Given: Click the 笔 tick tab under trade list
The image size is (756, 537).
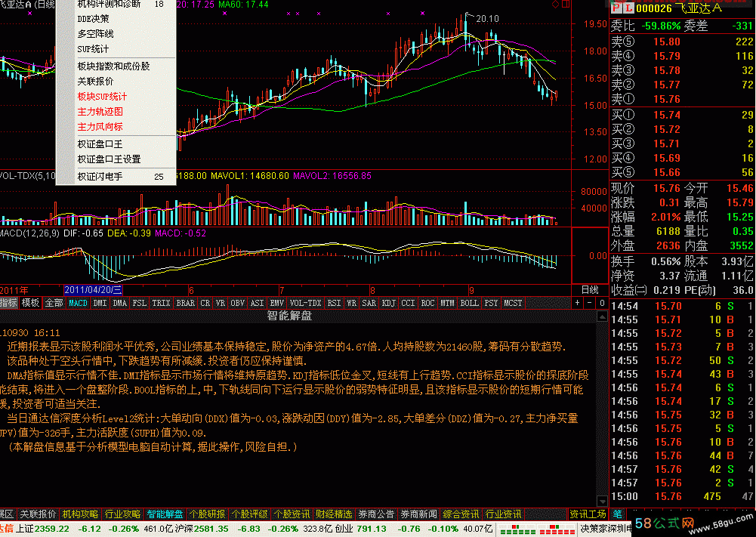Looking at the screenshot, I should coord(618,514).
